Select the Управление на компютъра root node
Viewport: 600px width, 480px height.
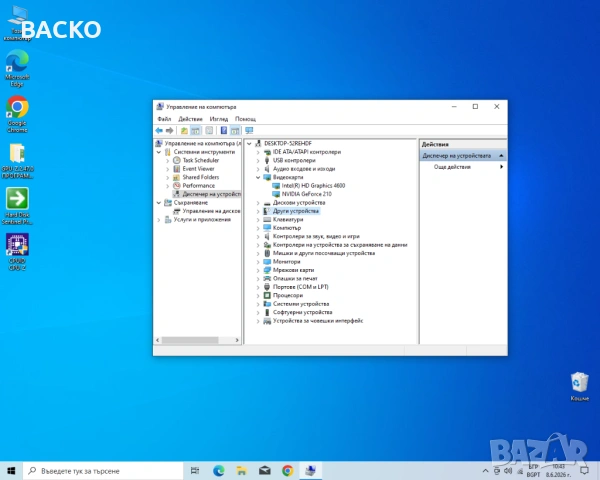[x=203, y=144]
